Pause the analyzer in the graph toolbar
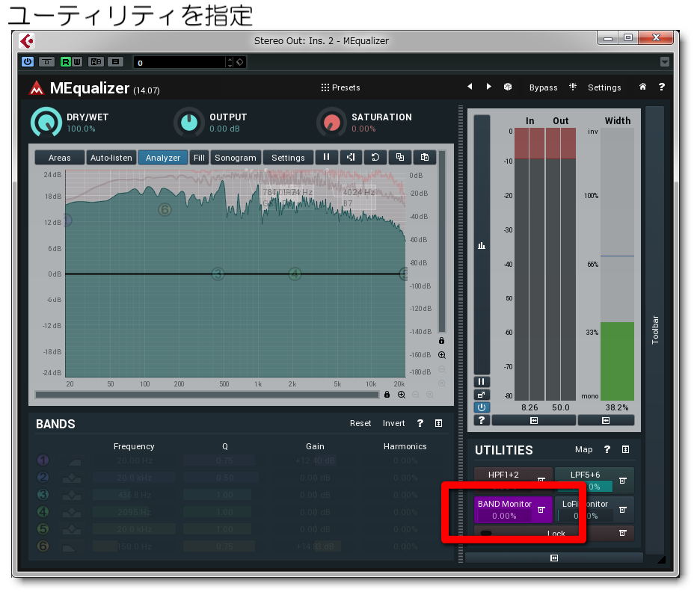This screenshot has width=700, height=598. click(326, 157)
